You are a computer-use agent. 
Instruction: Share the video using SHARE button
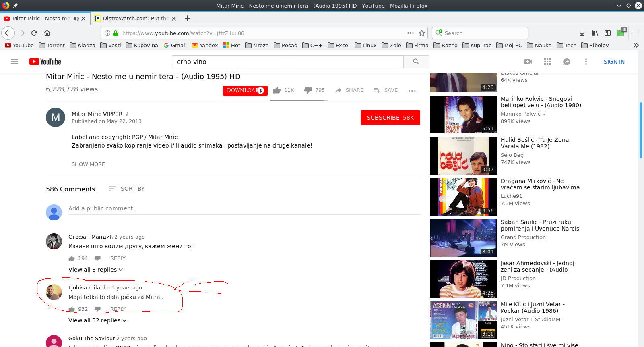(x=349, y=90)
